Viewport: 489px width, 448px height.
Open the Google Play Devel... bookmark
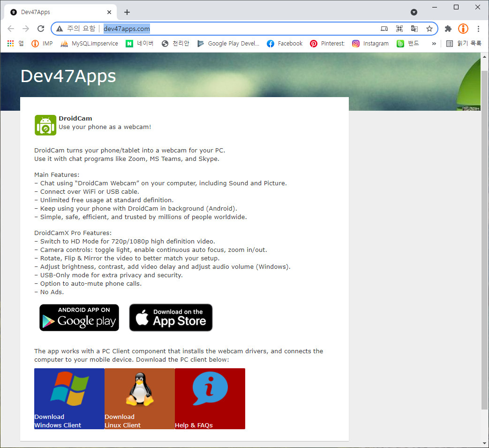(x=228, y=43)
